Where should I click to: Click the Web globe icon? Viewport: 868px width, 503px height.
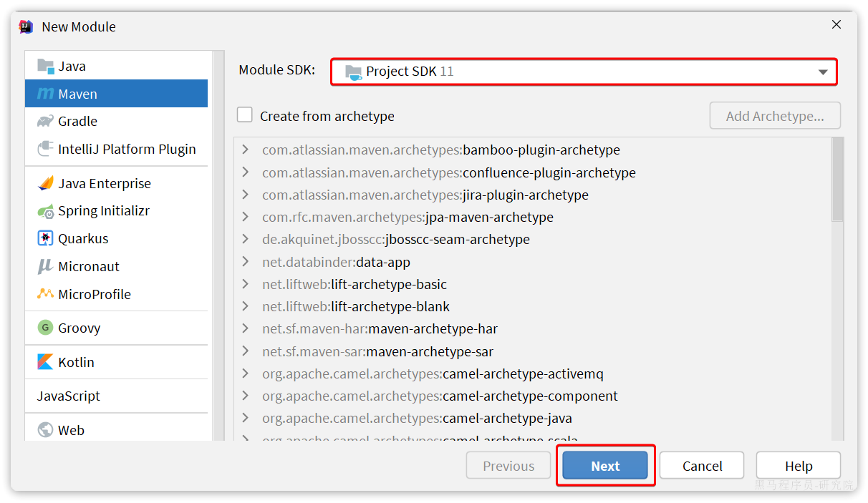[x=46, y=430]
